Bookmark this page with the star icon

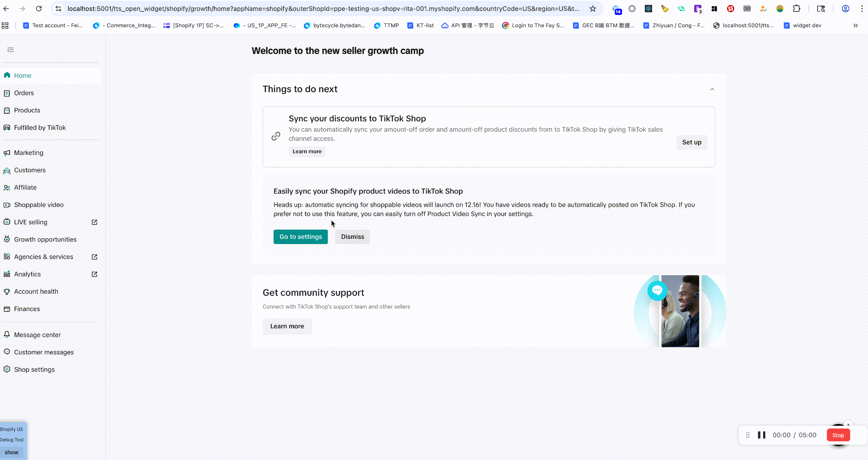593,9
